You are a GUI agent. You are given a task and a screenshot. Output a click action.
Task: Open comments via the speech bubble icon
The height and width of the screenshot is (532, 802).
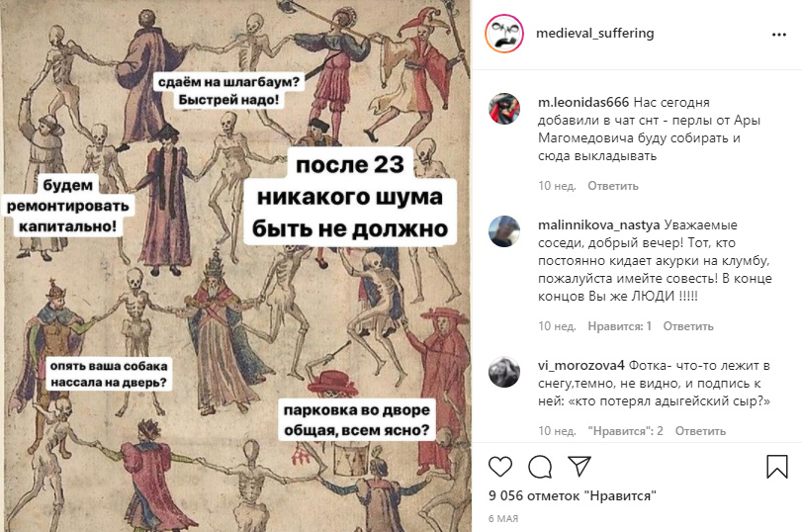coord(540,467)
